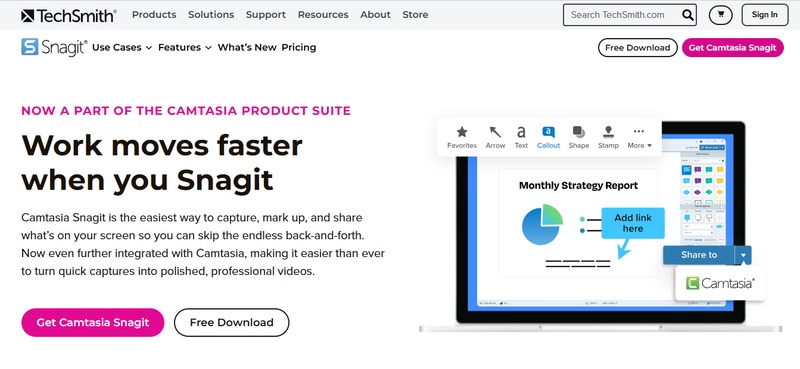Open the More tools dropdown in illustration

[x=639, y=137]
